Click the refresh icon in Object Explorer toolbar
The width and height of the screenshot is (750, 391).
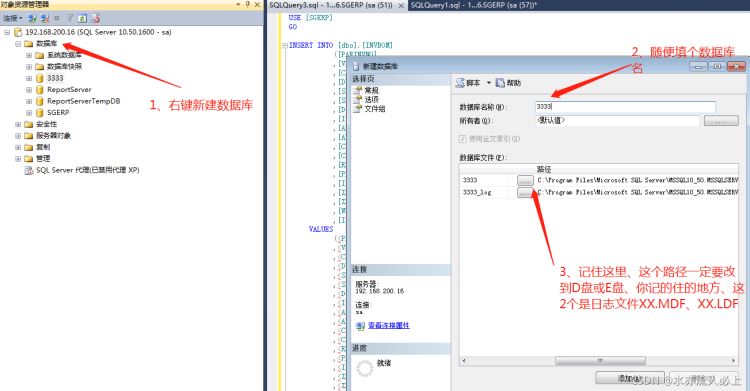[82, 18]
